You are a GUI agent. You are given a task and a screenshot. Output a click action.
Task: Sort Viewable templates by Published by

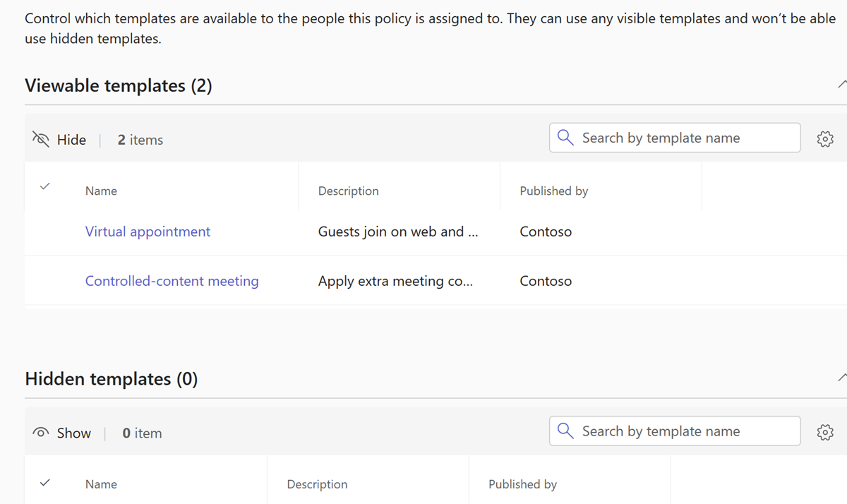click(x=553, y=191)
